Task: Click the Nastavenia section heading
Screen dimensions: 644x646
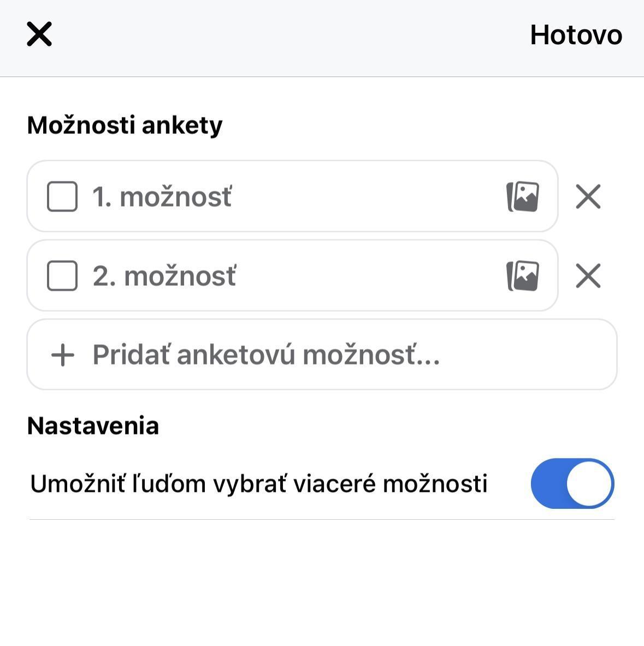Action: click(93, 426)
